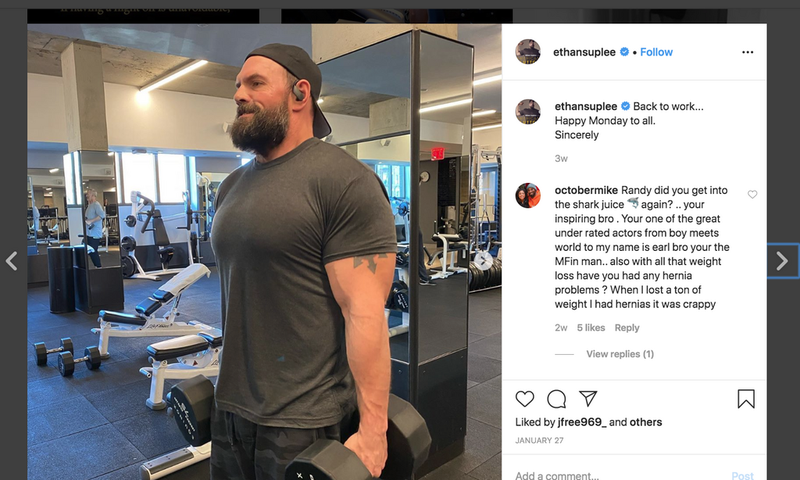Open comments via the speech bubble icon
Image resolution: width=800 pixels, height=480 pixels.
pos(556,399)
